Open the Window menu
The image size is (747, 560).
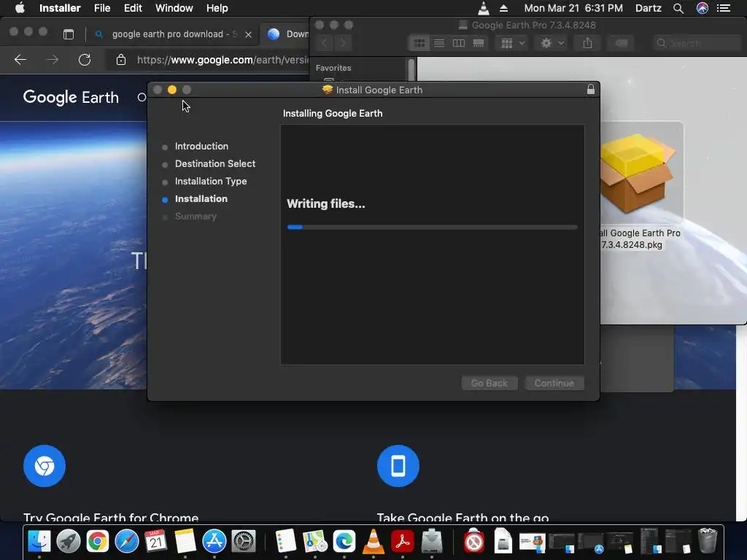coord(174,8)
